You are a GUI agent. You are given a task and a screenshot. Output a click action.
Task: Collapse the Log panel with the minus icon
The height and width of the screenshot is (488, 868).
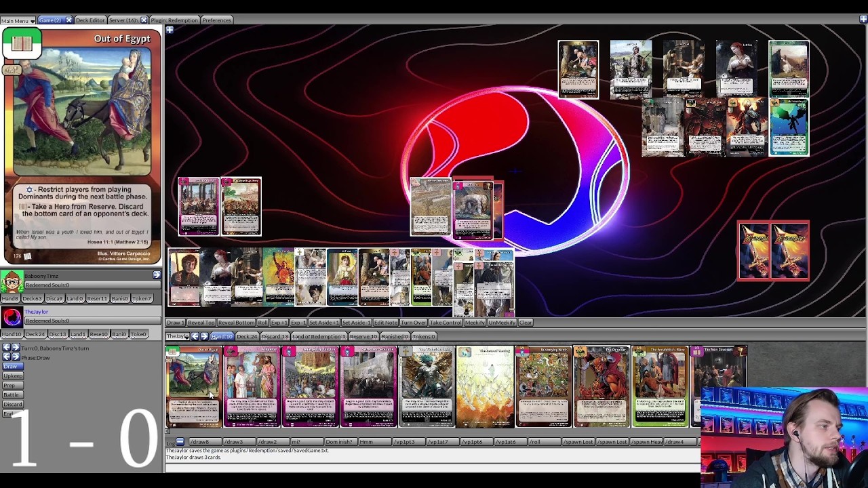pos(180,442)
